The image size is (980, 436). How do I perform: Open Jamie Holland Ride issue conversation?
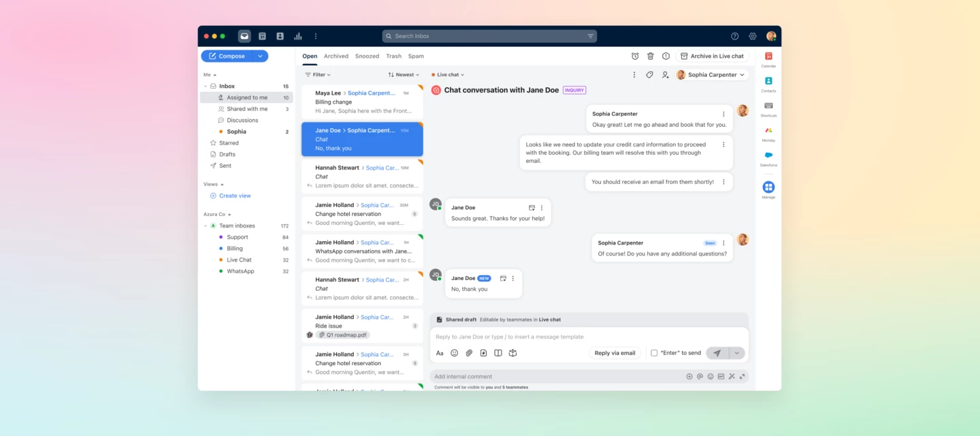(x=362, y=326)
